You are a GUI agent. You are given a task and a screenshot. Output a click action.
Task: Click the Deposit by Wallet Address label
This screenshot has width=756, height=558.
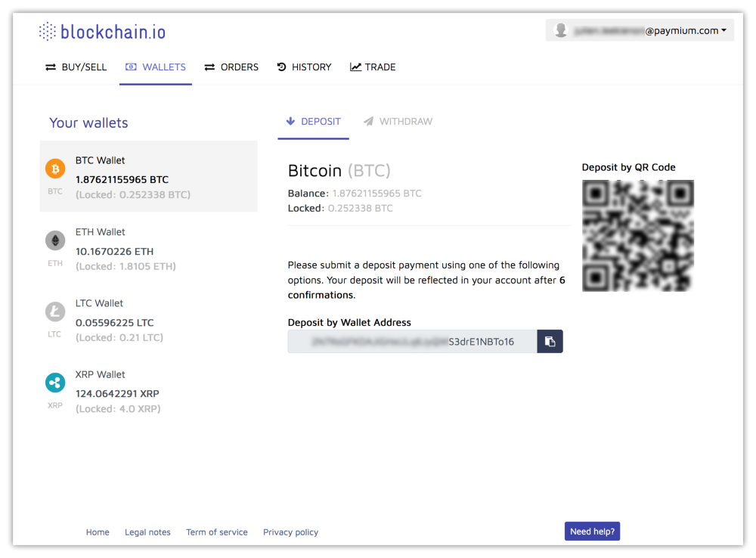[349, 323]
